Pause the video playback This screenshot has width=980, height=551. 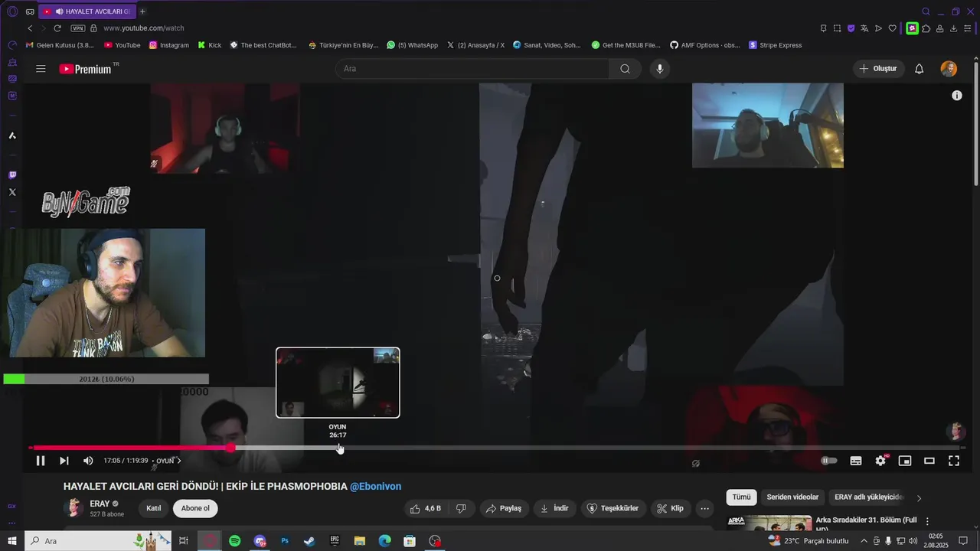click(x=41, y=461)
